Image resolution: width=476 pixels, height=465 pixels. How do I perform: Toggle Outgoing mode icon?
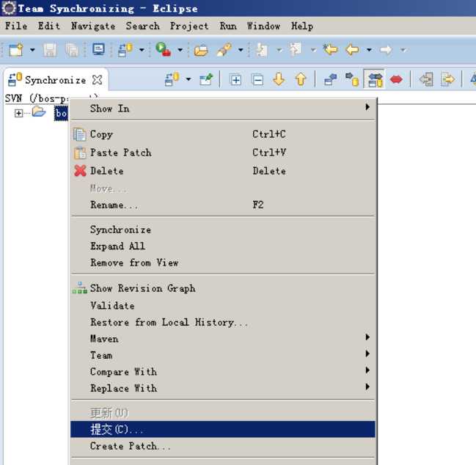[352, 79]
